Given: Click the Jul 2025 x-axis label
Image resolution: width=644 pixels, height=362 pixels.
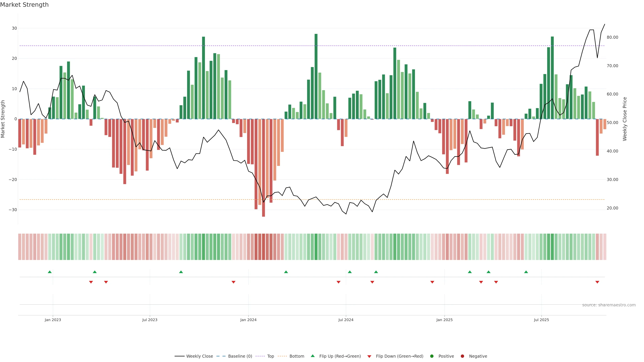Looking at the screenshot, I should [x=541, y=320].
